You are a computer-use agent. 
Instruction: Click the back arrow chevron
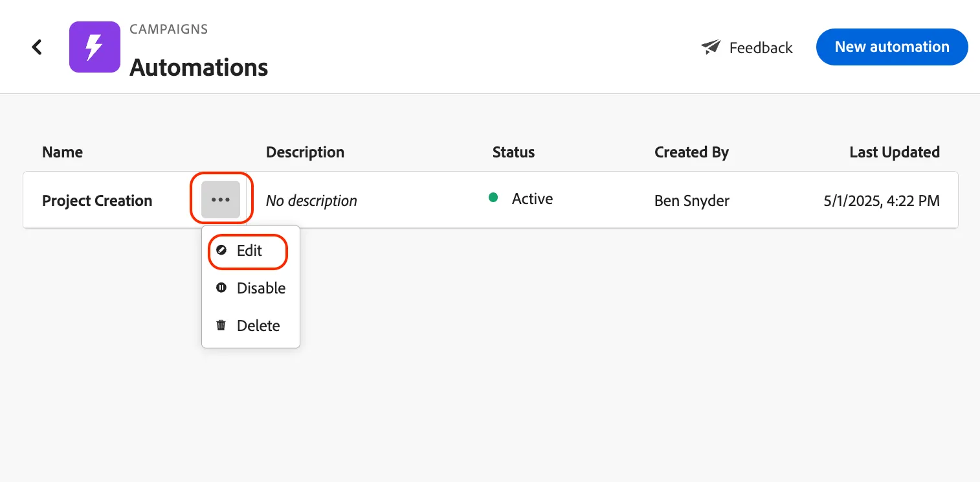tap(38, 47)
